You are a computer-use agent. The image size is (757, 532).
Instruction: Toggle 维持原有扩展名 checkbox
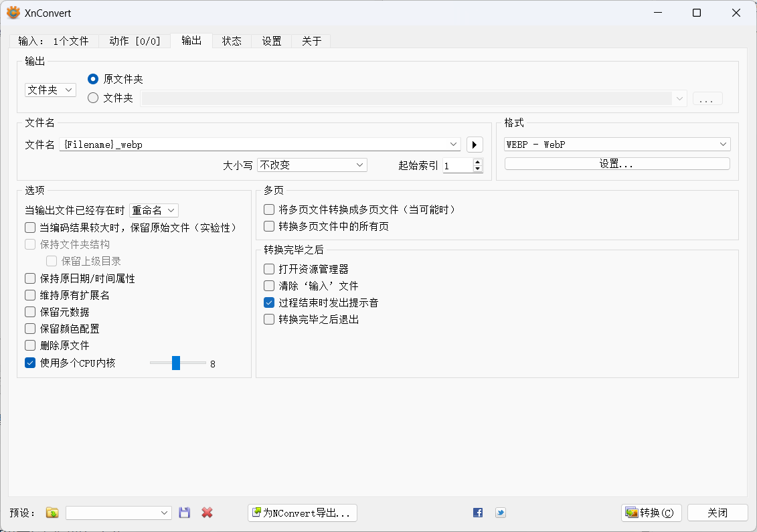pyautogui.click(x=30, y=295)
